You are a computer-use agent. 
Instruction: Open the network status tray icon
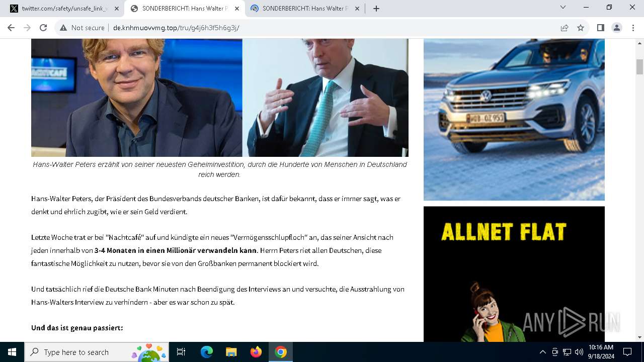click(x=567, y=352)
